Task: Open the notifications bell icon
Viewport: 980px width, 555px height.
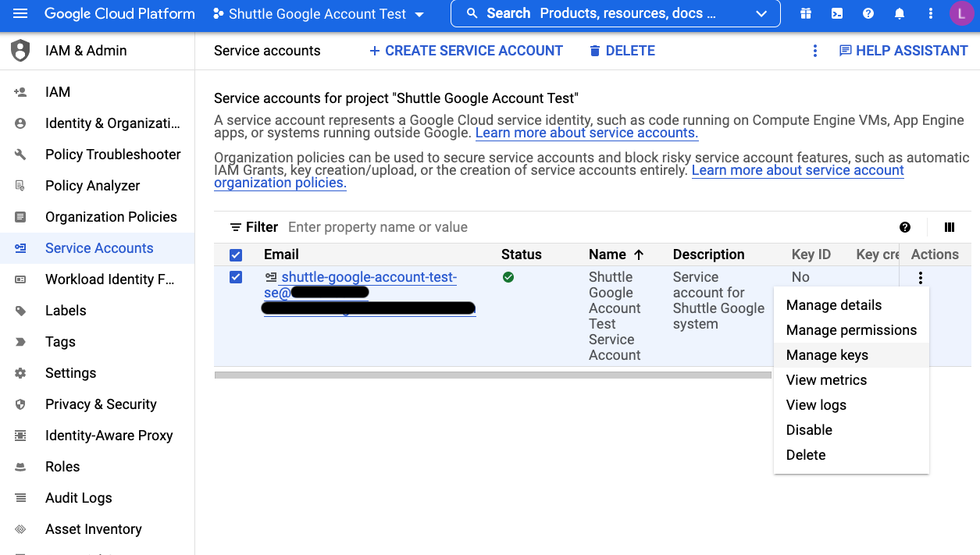Action: click(900, 14)
